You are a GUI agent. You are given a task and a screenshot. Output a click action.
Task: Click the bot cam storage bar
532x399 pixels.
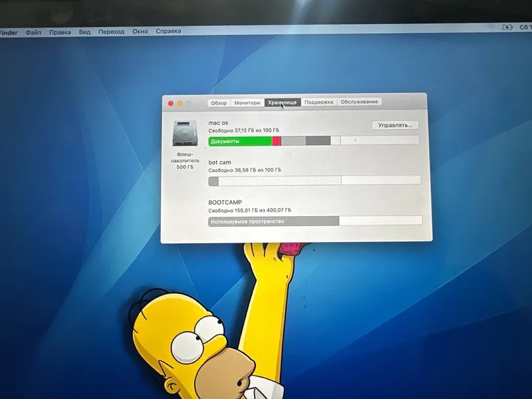pos(315,180)
